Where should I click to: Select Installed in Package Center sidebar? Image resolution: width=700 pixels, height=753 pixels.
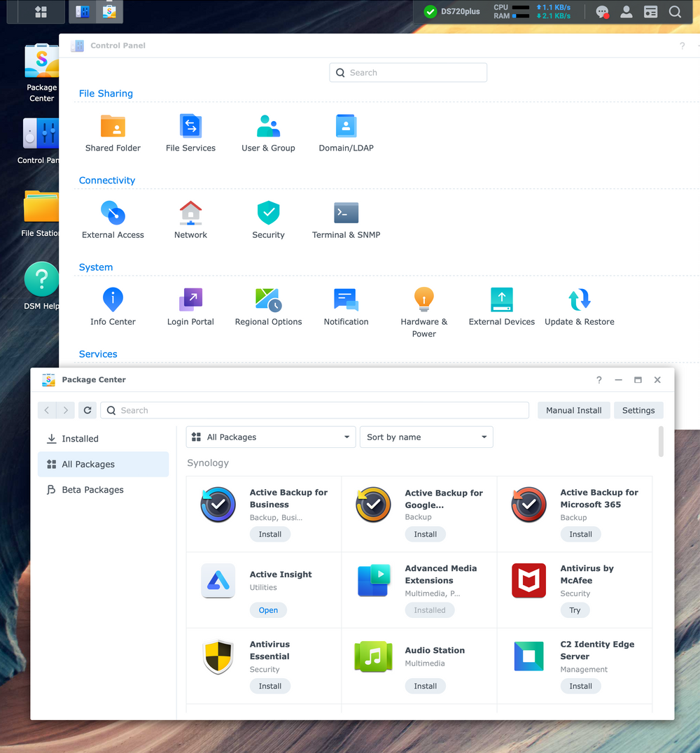click(x=104, y=439)
